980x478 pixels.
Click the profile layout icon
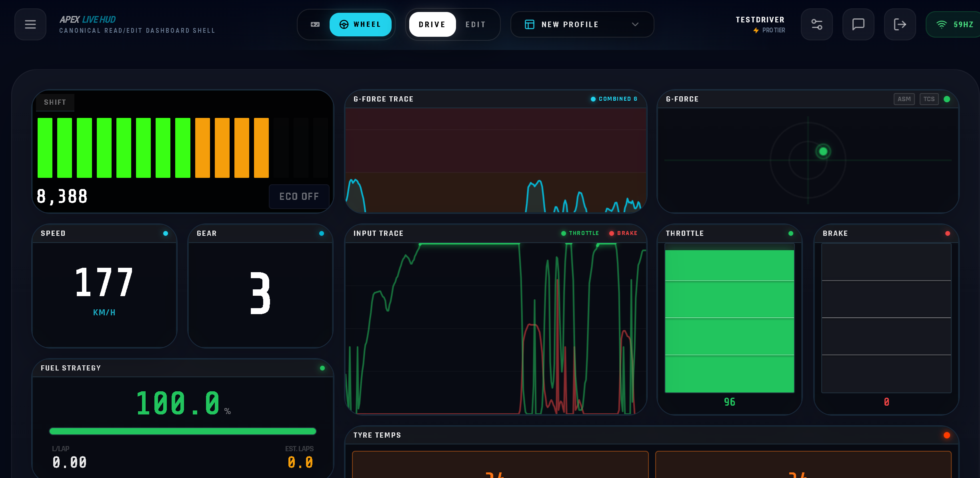[x=530, y=24]
